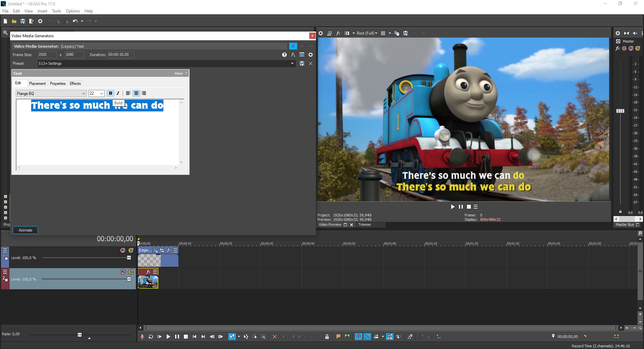Toggle loop playback in the transport bar
This screenshot has width=644, height=349.
151,337
